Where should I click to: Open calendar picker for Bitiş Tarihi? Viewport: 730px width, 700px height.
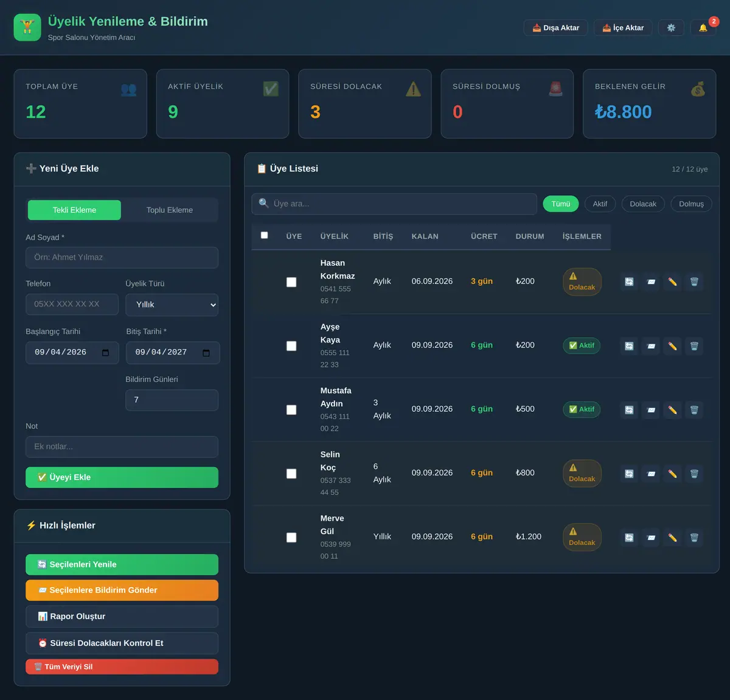coord(206,353)
